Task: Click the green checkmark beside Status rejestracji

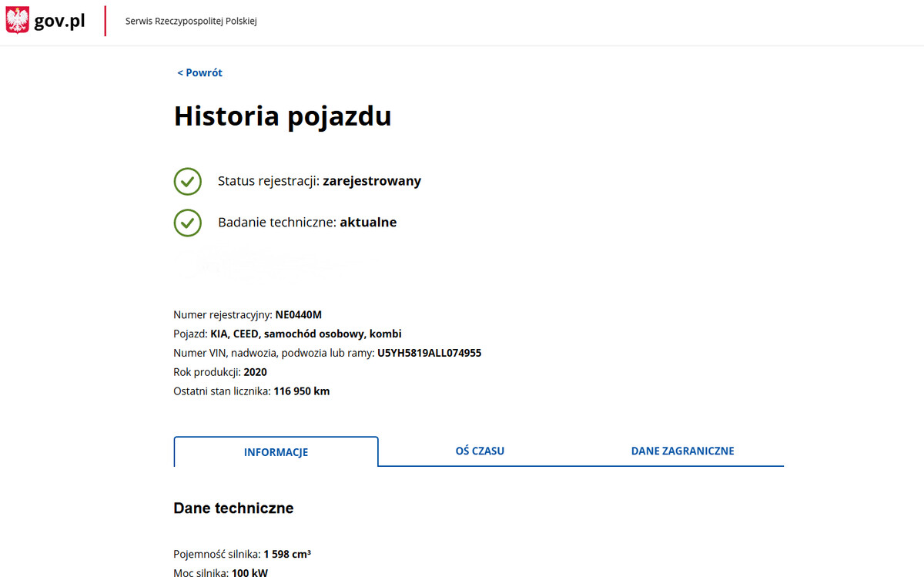Action: point(187,181)
